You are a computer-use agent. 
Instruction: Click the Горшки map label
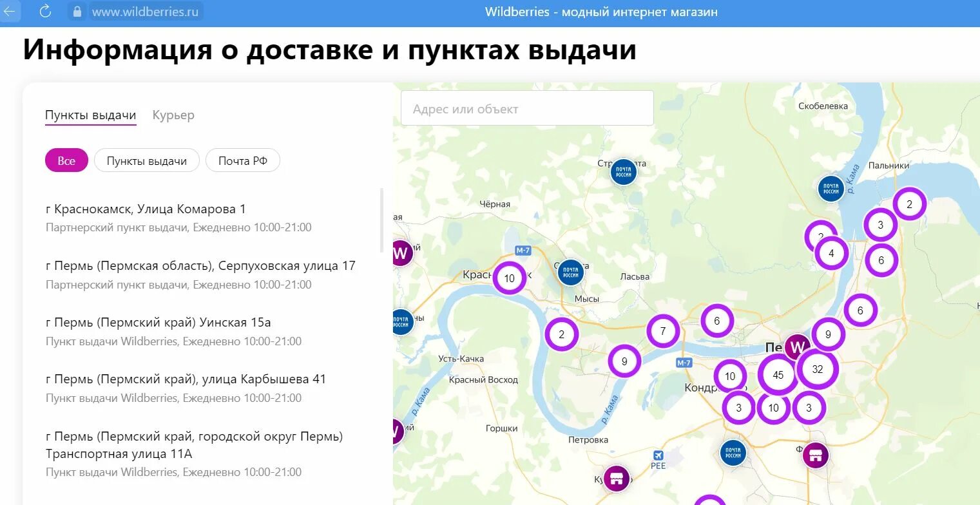[501, 428]
